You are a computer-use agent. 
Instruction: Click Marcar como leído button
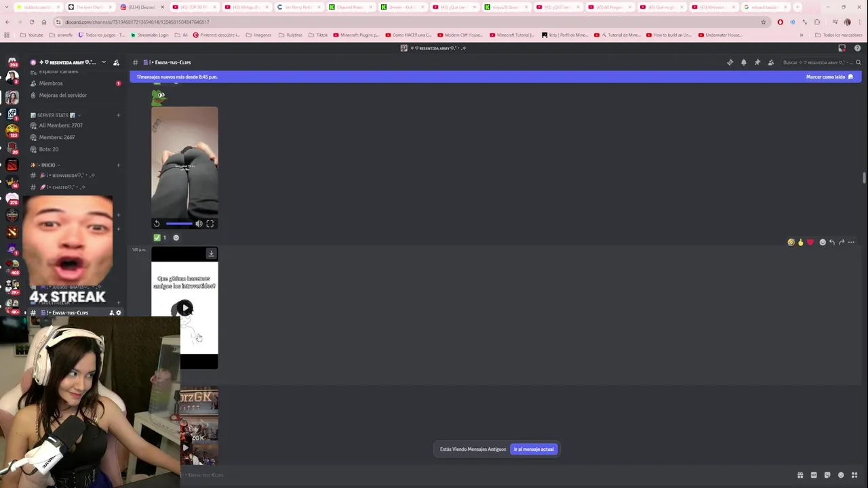(x=829, y=77)
